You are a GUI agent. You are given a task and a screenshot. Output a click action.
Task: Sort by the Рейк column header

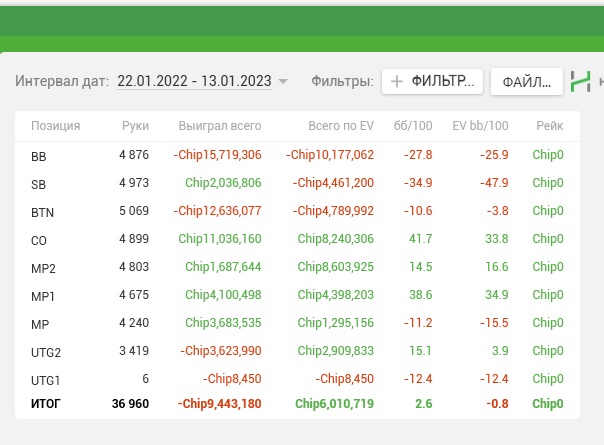(550, 126)
